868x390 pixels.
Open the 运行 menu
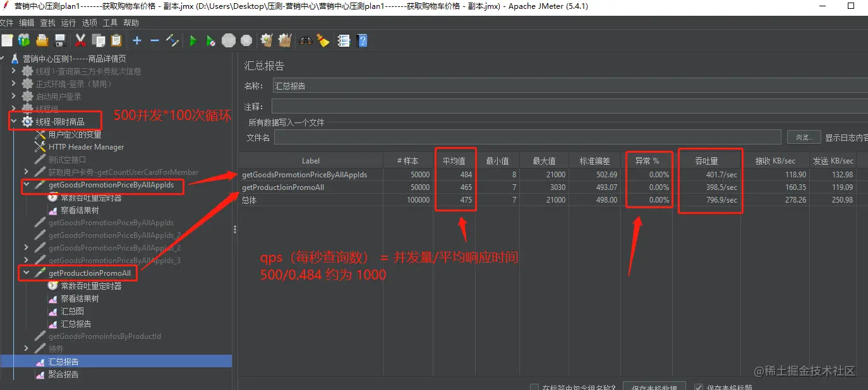click(67, 22)
